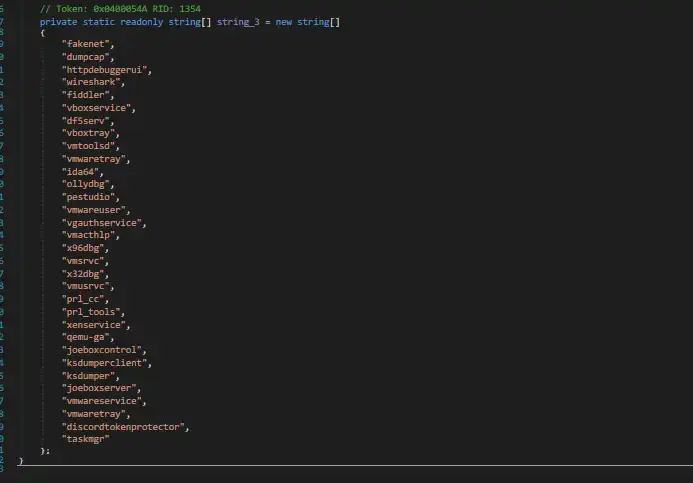Click the "ida64" string literal
Screen dimensions: 693x483
tap(80, 171)
